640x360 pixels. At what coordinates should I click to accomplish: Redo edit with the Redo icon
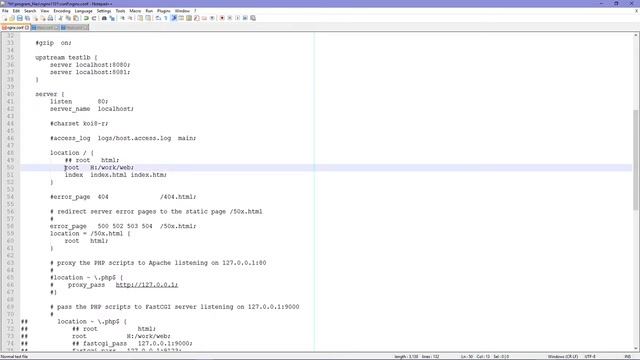94,18
